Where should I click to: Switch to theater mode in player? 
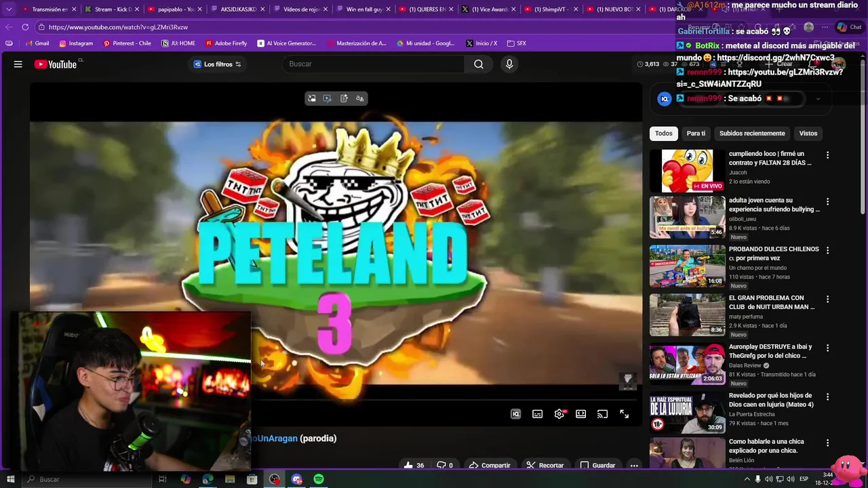click(580, 414)
